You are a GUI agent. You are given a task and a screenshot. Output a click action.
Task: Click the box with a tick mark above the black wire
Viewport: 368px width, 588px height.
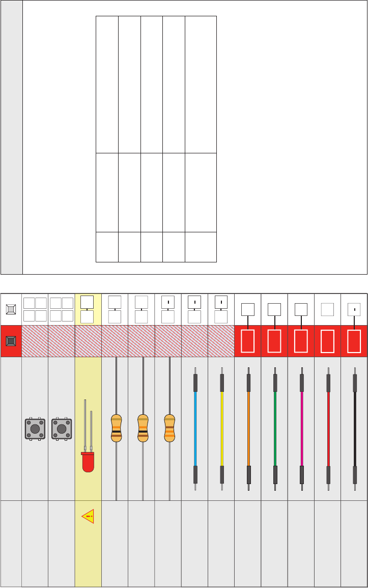point(354,309)
